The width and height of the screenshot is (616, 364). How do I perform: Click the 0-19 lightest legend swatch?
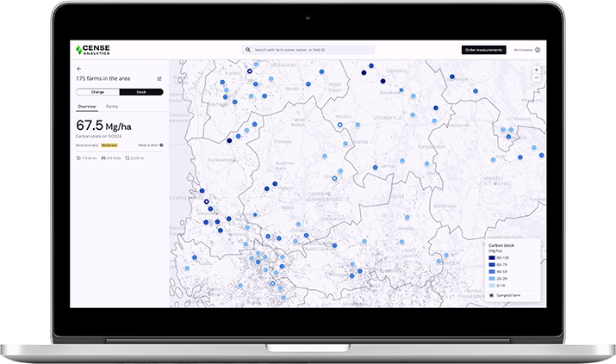click(492, 285)
